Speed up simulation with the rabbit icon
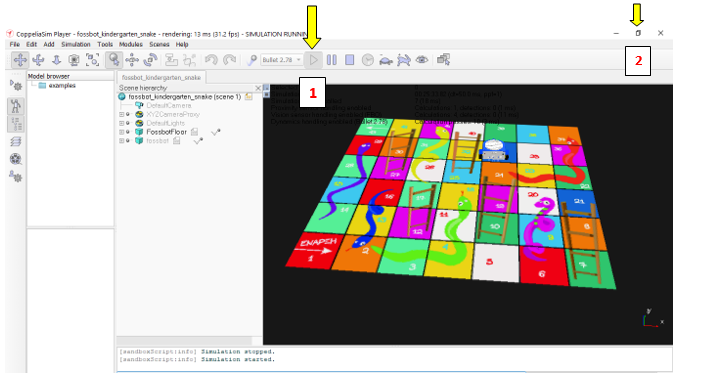The width and height of the screenshot is (719, 373). (404, 60)
